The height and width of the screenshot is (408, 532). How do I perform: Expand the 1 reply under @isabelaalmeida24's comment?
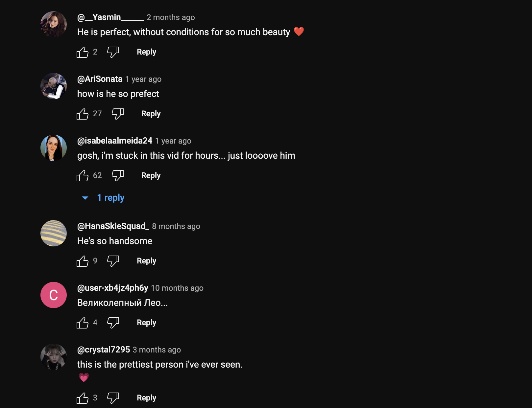(111, 197)
